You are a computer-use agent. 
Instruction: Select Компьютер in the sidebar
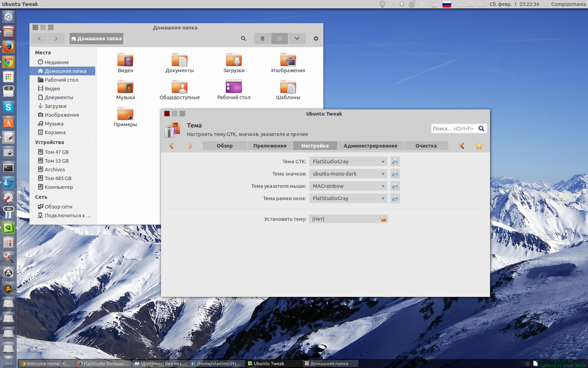click(x=62, y=187)
